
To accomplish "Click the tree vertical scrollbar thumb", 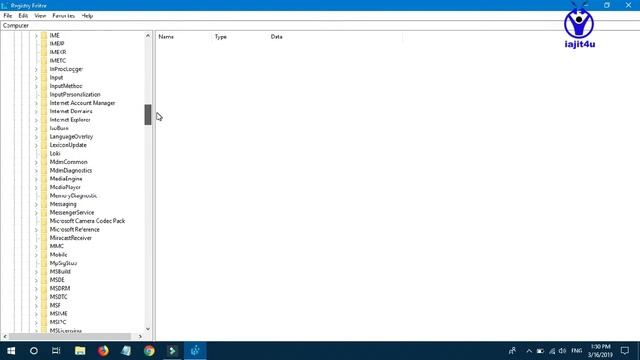I will 148,115.
